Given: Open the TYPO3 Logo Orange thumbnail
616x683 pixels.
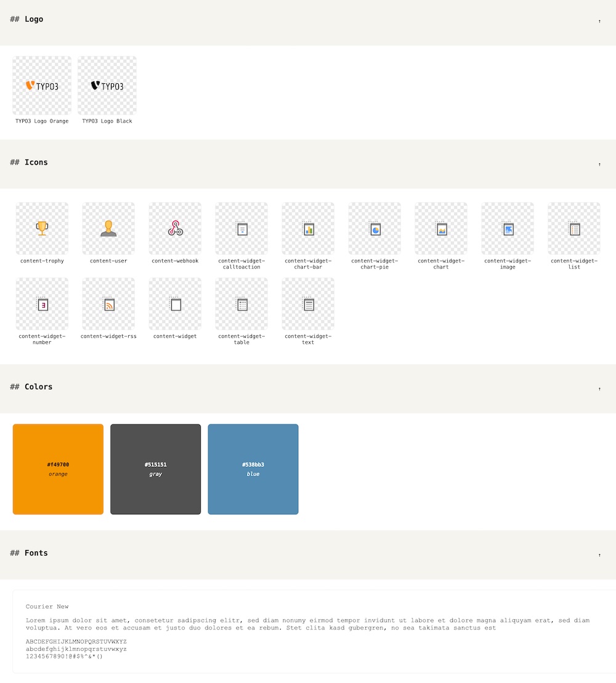Looking at the screenshot, I should click(42, 86).
